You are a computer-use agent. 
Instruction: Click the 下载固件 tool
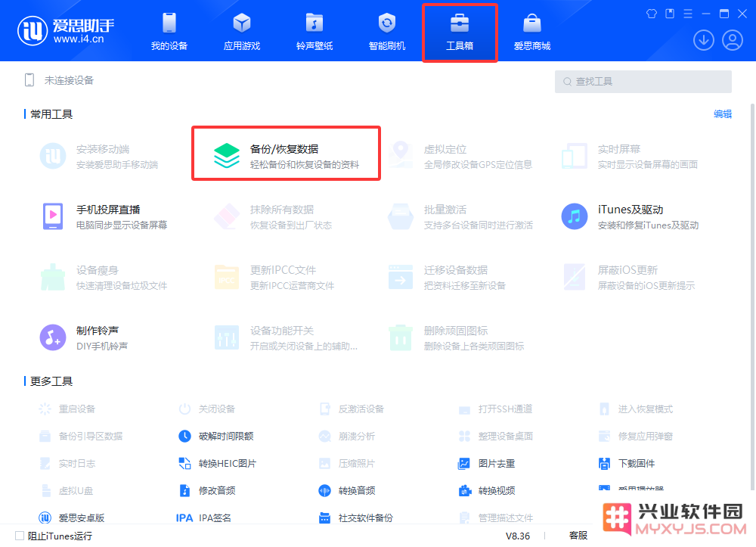coord(626,464)
